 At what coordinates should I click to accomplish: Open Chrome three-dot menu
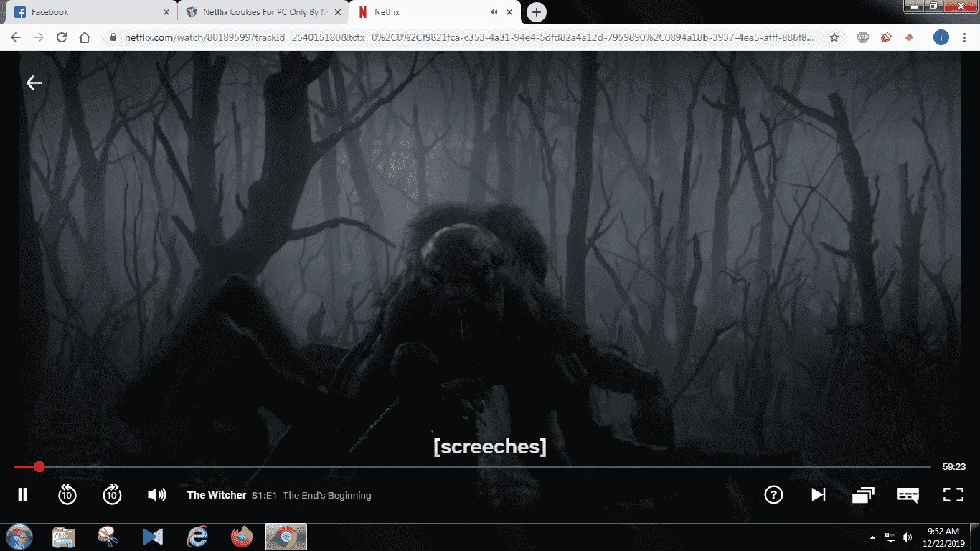tap(964, 37)
